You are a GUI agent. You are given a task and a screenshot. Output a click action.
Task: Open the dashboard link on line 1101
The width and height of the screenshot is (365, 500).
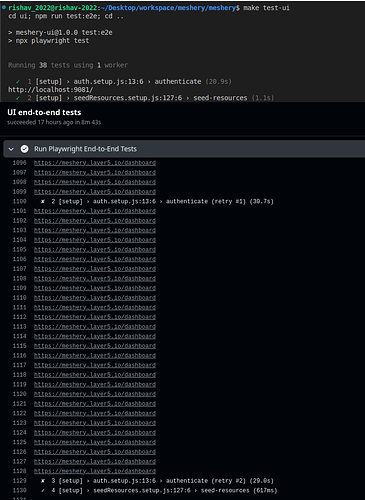[95, 211]
